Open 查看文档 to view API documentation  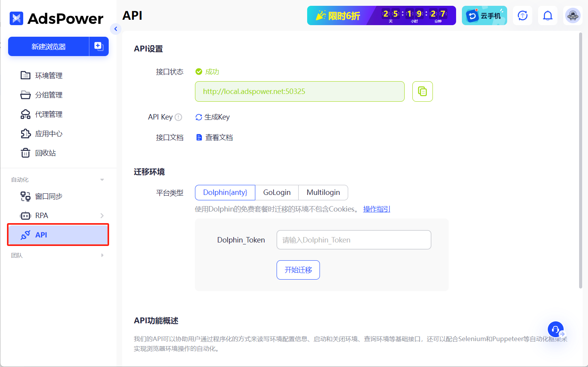(214, 137)
